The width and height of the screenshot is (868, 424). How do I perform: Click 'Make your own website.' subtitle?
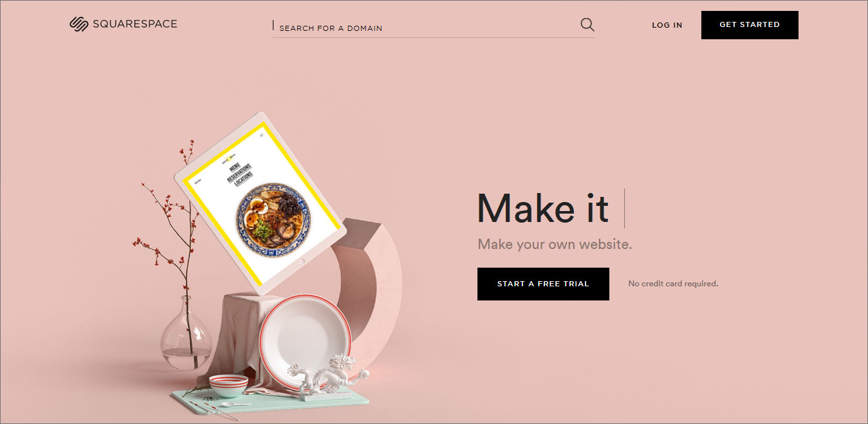click(555, 244)
